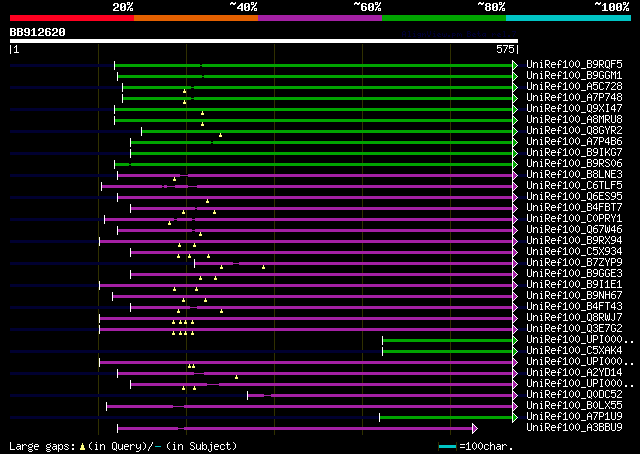640x454 pixels.
Task: Select the UniRef100_B7ZYP9 label
Action: [574, 263]
